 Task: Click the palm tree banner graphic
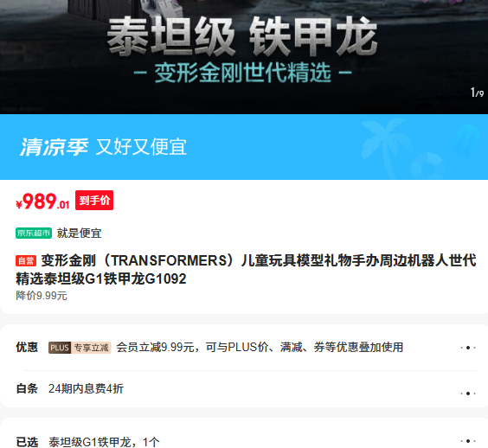[x=382, y=148]
